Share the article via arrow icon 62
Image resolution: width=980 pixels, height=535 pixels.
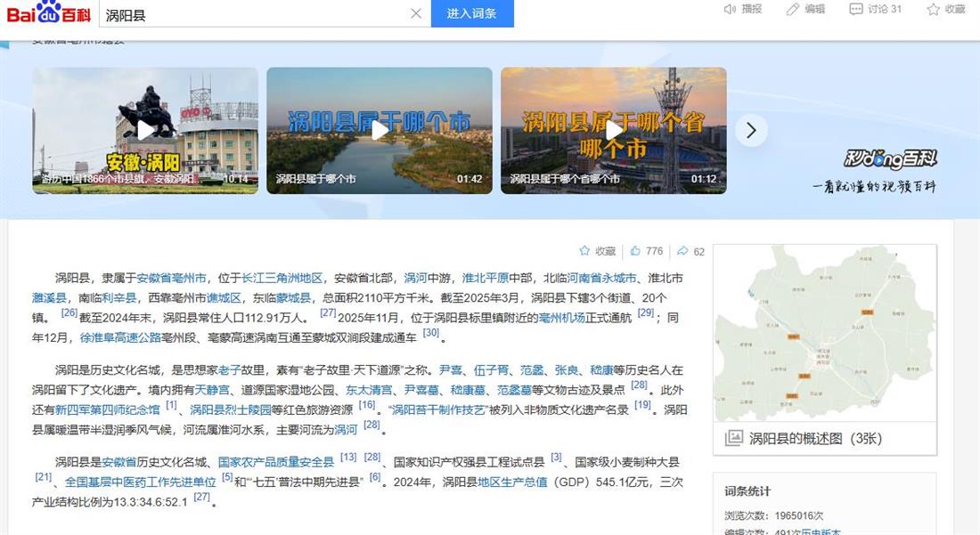click(x=682, y=251)
